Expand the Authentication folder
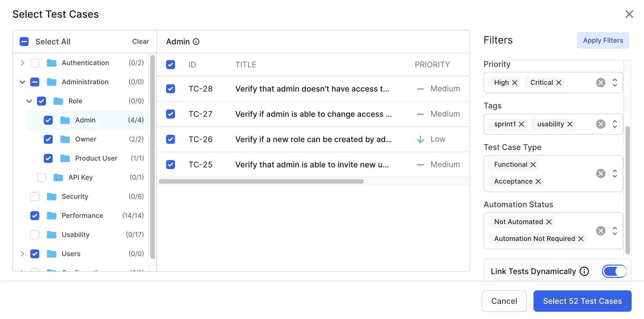The width and height of the screenshot is (644, 319). click(x=22, y=63)
